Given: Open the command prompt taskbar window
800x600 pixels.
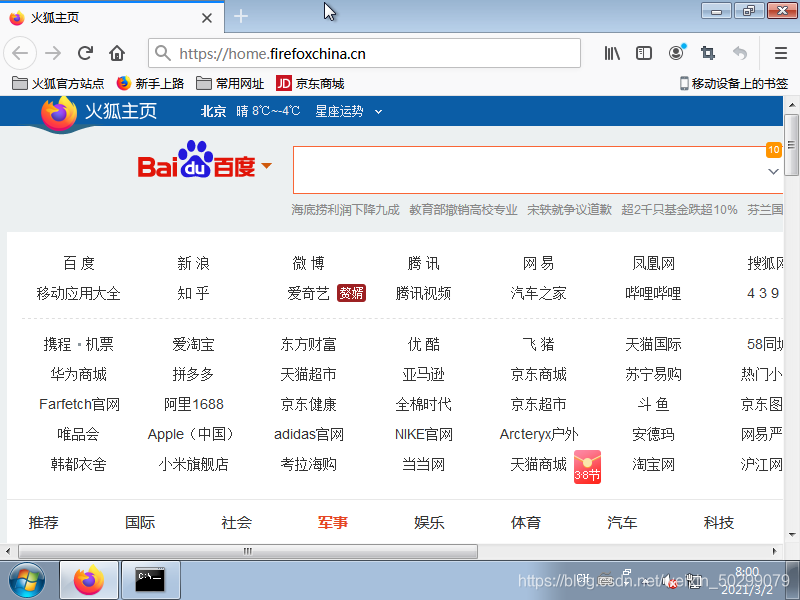Looking at the screenshot, I should tap(150, 580).
